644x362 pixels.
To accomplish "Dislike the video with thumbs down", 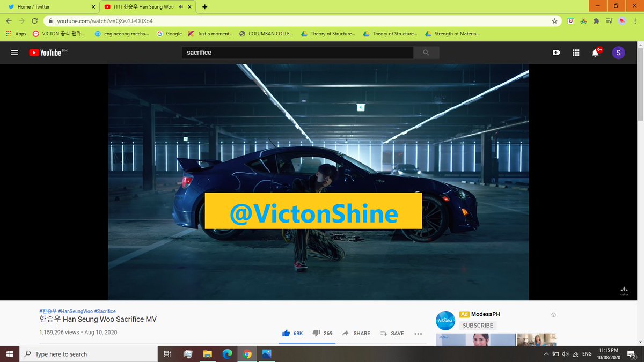I will (323, 333).
